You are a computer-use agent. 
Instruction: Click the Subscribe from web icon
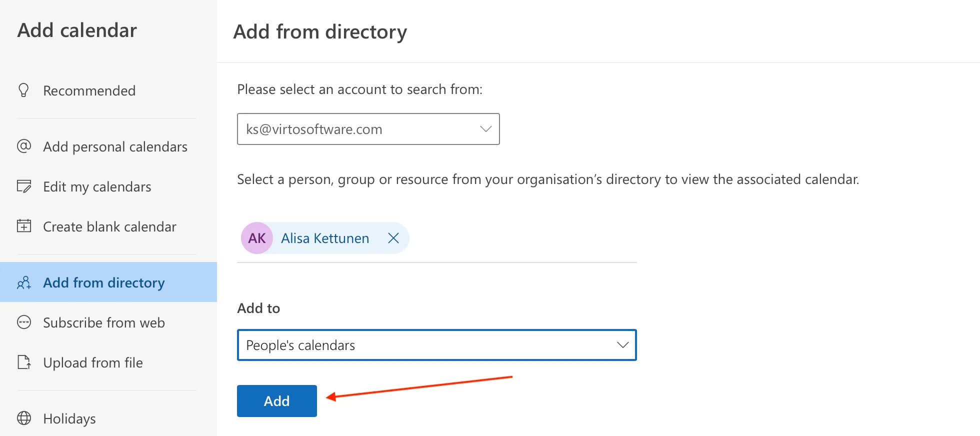(24, 322)
